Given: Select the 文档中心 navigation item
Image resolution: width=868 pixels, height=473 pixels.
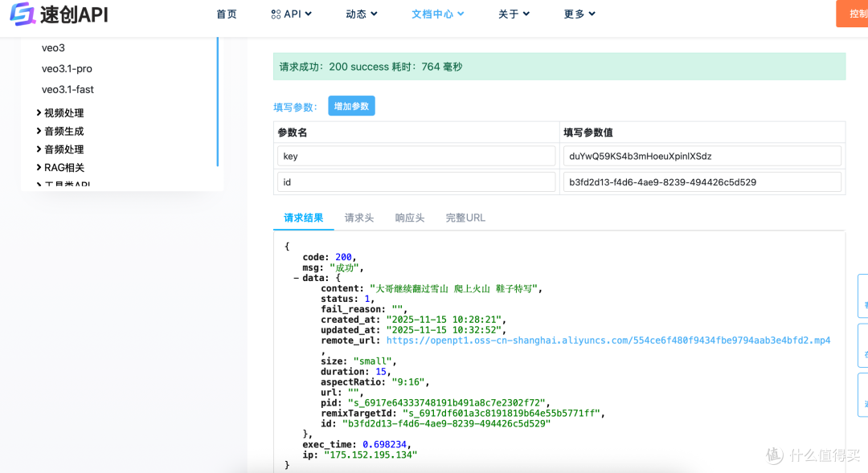Looking at the screenshot, I should (432, 14).
